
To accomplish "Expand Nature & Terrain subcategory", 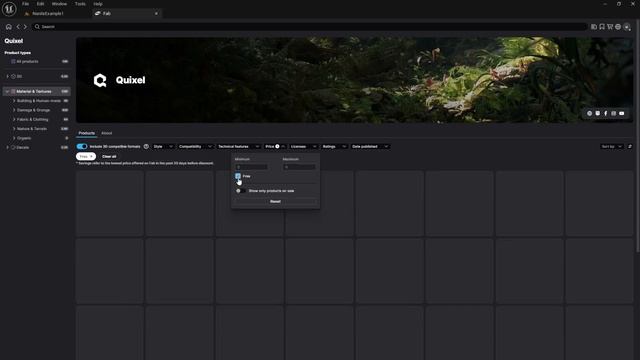I will [x=14, y=129].
